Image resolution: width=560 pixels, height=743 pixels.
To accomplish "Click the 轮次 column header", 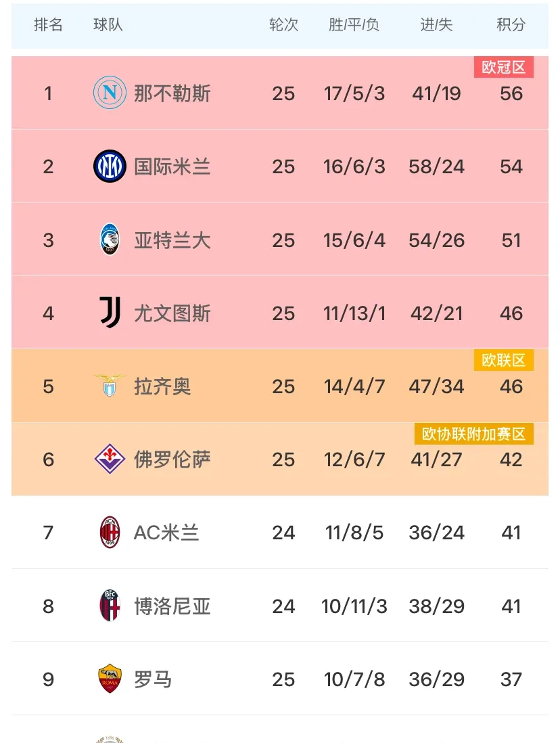I will [284, 24].
